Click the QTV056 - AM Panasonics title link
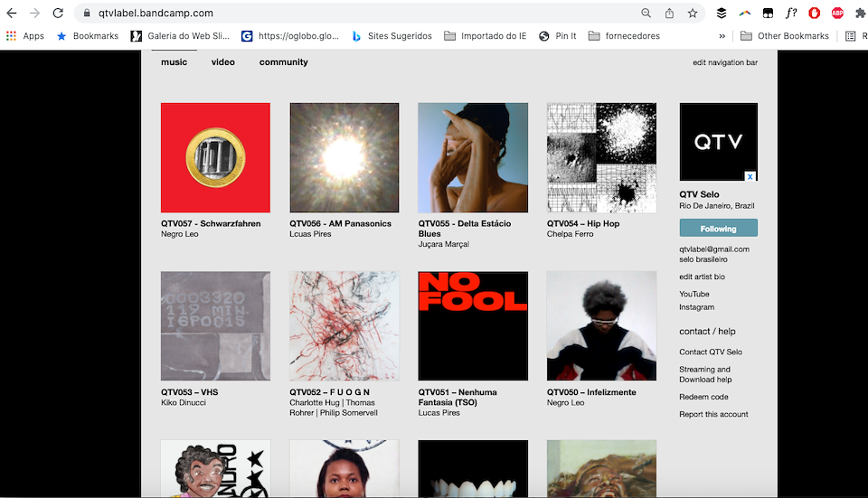Screen dimensions: 868x498 pos(341,223)
